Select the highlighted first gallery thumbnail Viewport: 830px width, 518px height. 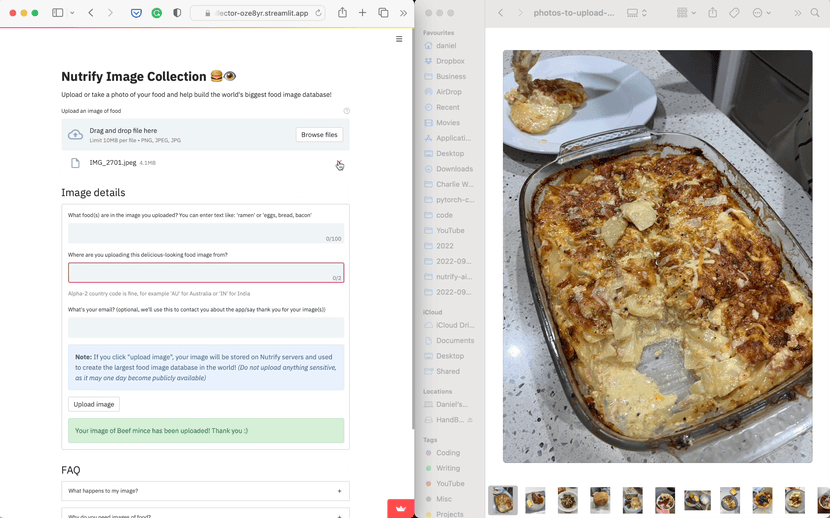pyautogui.click(x=502, y=500)
